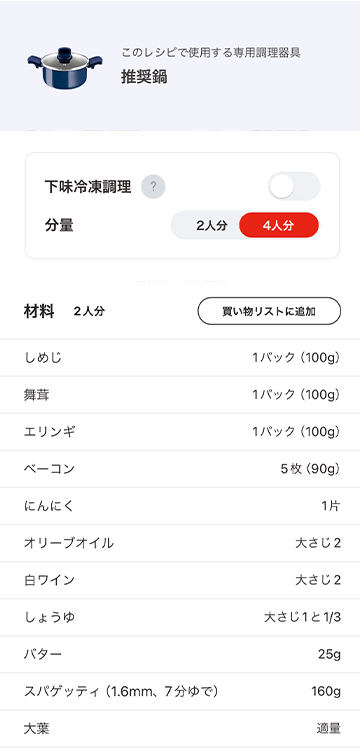Tap the recommended pot image
360x750 pixels.
coord(65,67)
